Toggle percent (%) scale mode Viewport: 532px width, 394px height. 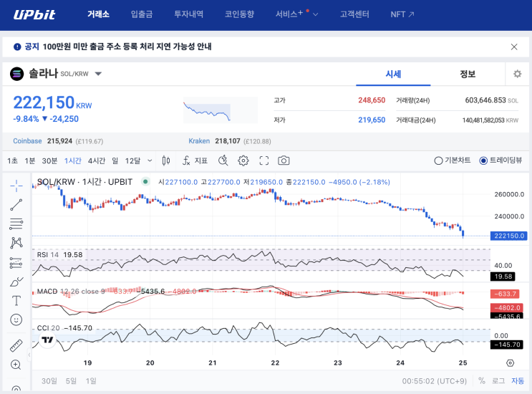(481, 381)
